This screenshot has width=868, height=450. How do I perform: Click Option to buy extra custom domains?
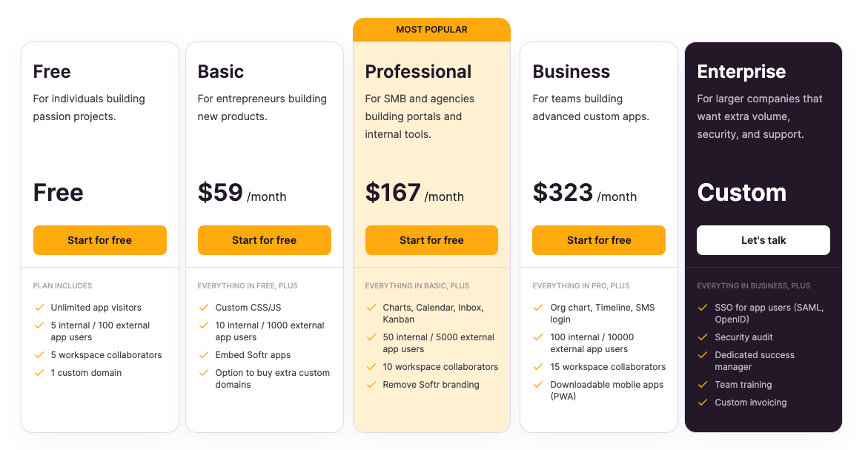pos(272,379)
